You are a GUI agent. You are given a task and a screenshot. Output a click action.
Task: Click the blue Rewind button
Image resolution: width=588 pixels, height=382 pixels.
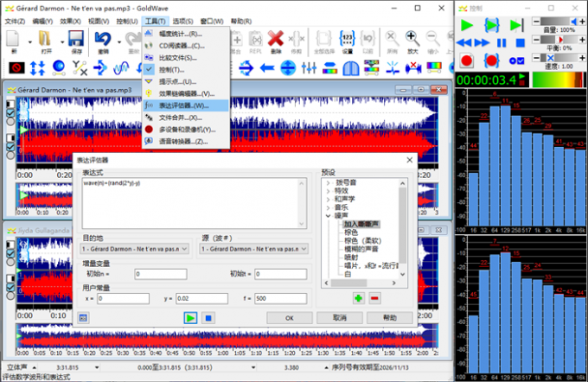tap(464, 42)
